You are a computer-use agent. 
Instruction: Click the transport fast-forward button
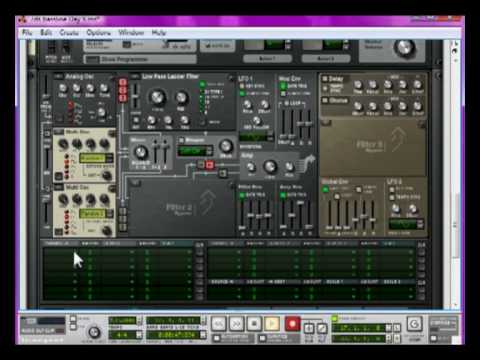pos(236,323)
